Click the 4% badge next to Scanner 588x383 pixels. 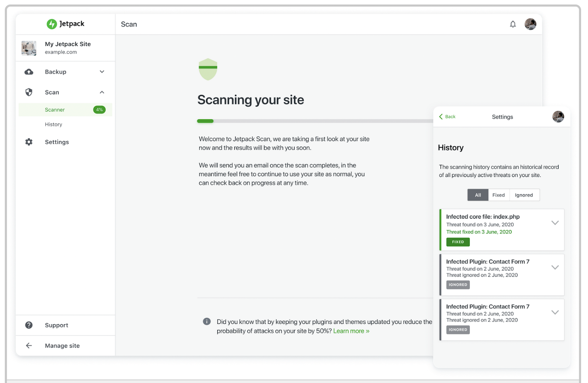click(99, 110)
